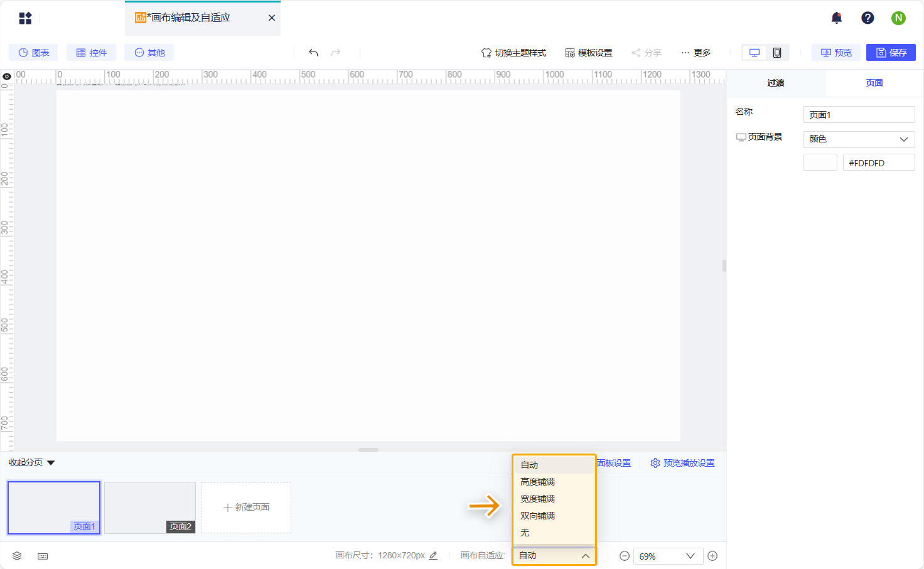
Task: Open the 其他 components menu
Action: (149, 53)
